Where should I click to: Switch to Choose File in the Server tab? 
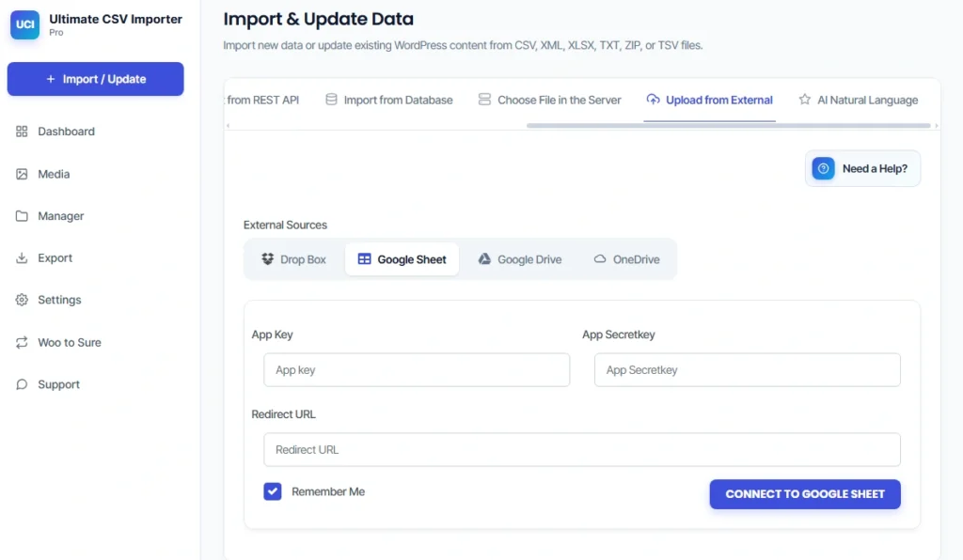pyautogui.click(x=549, y=100)
